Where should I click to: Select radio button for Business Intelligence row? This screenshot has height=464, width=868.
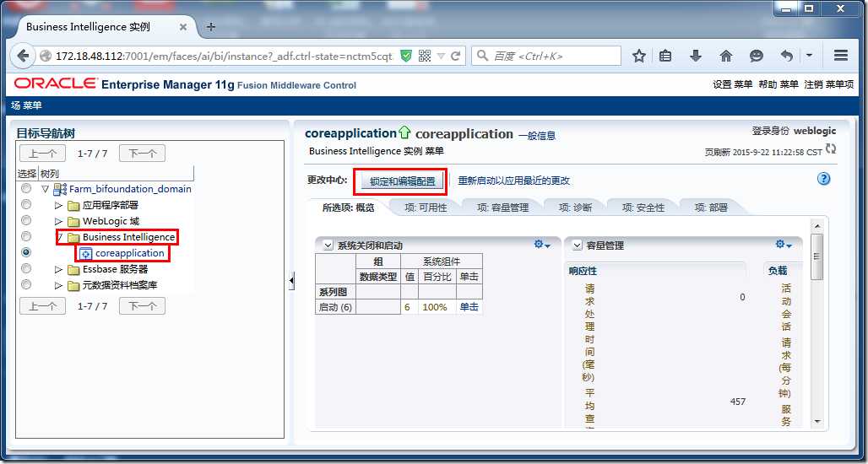click(25, 236)
